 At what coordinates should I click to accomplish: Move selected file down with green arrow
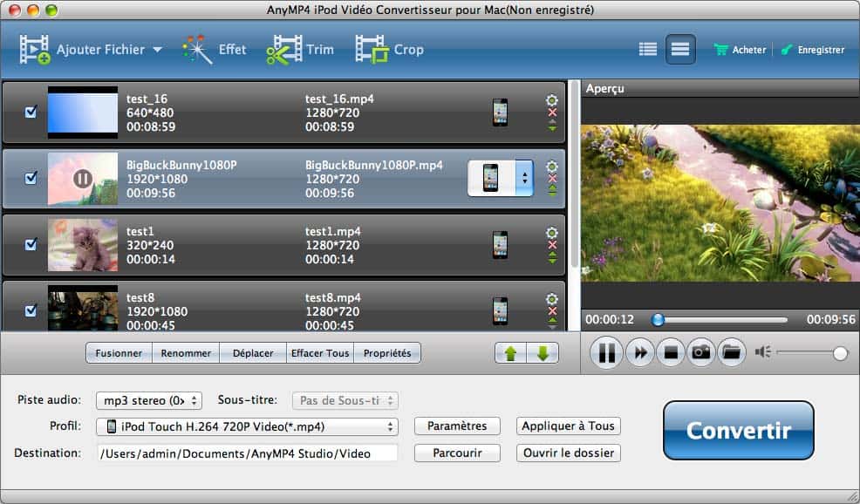pos(543,353)
